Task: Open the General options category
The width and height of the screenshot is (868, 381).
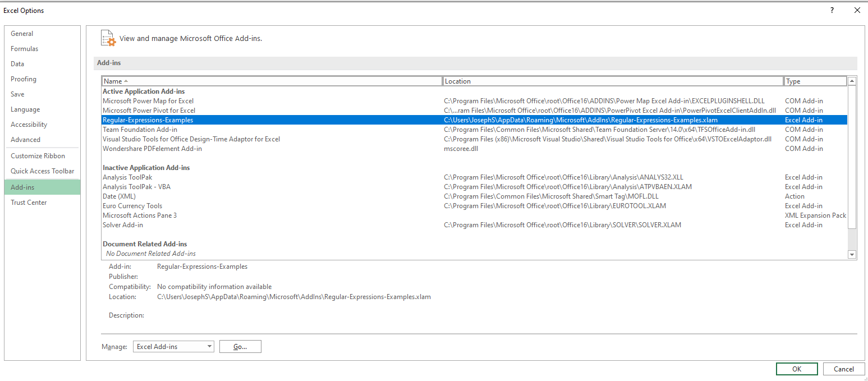Action: (x=42, y=34)
